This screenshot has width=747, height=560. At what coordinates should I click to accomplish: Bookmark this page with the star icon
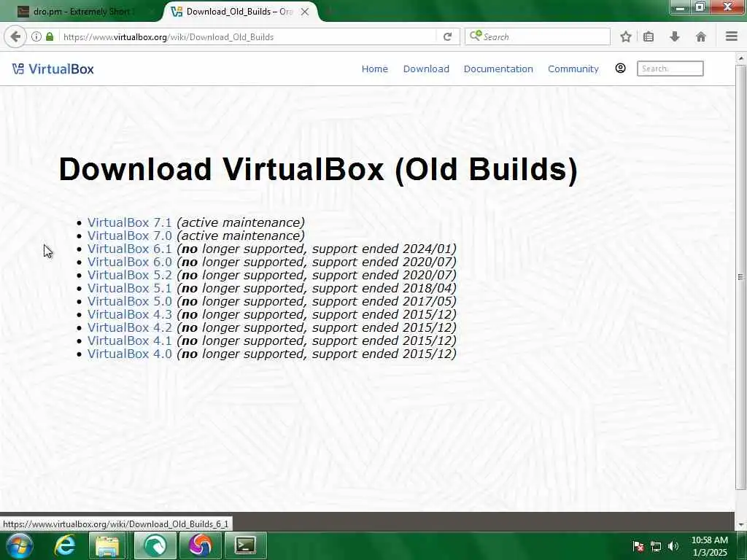[x=625, y=36]
